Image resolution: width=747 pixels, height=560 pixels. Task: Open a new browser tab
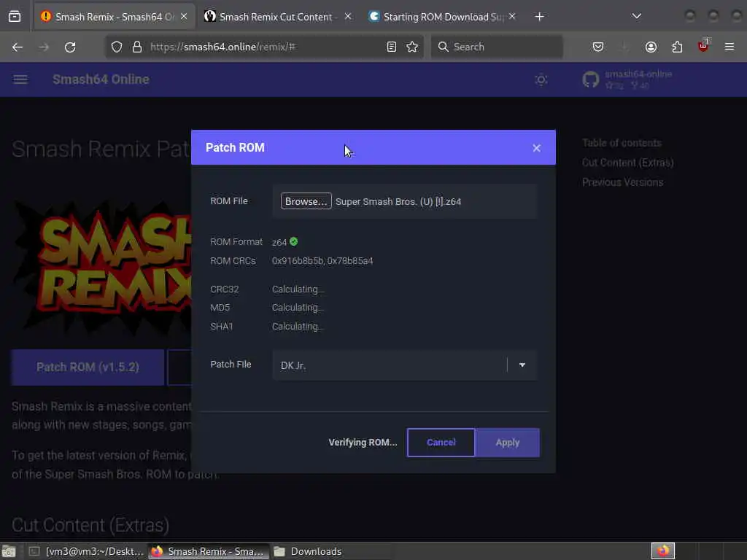(x=539, y=17)
